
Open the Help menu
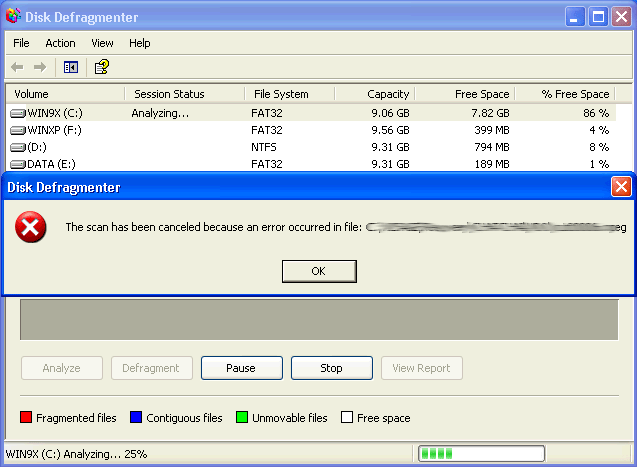(139, 43)
